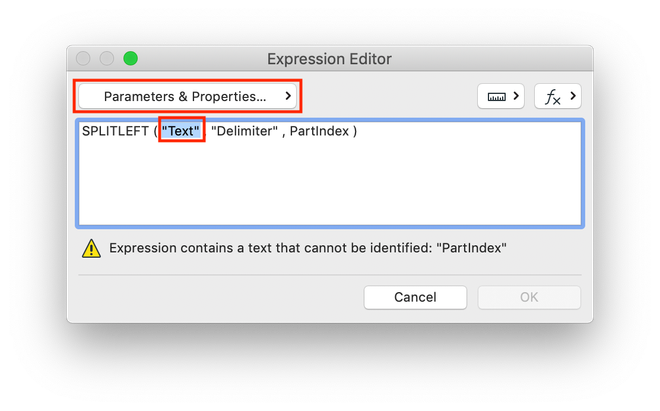Image resolution: width=660 pixels, height=411 pixels.
Task: Click the warning message about PartIndex
Action: [308, 248]
